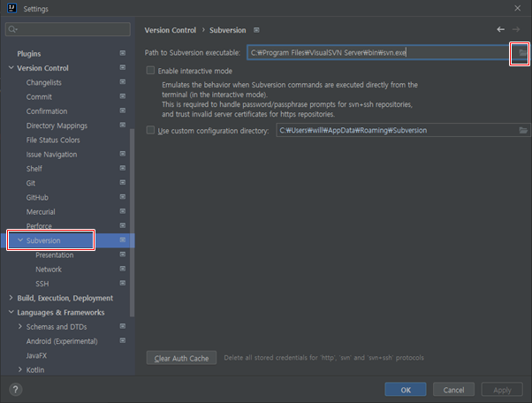Screen dimensions: 532x403
Task: Click the settings tree scrollbar
Action: 132,223
